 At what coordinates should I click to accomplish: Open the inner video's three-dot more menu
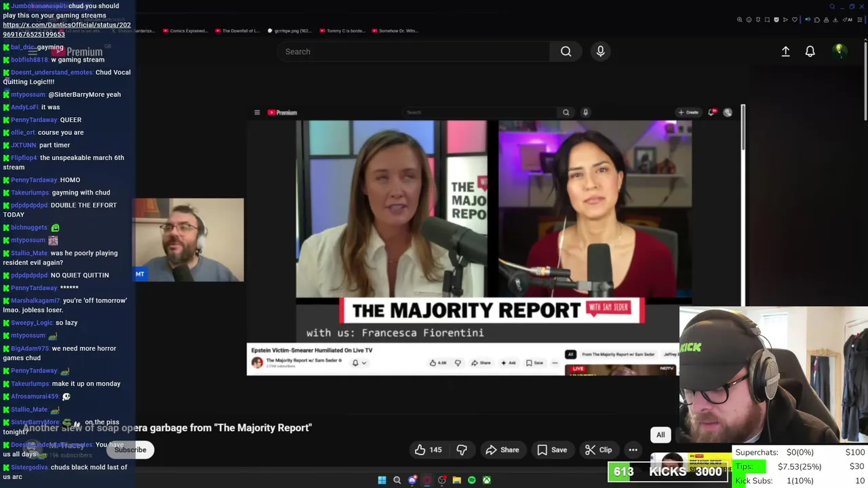coord(555,363)
